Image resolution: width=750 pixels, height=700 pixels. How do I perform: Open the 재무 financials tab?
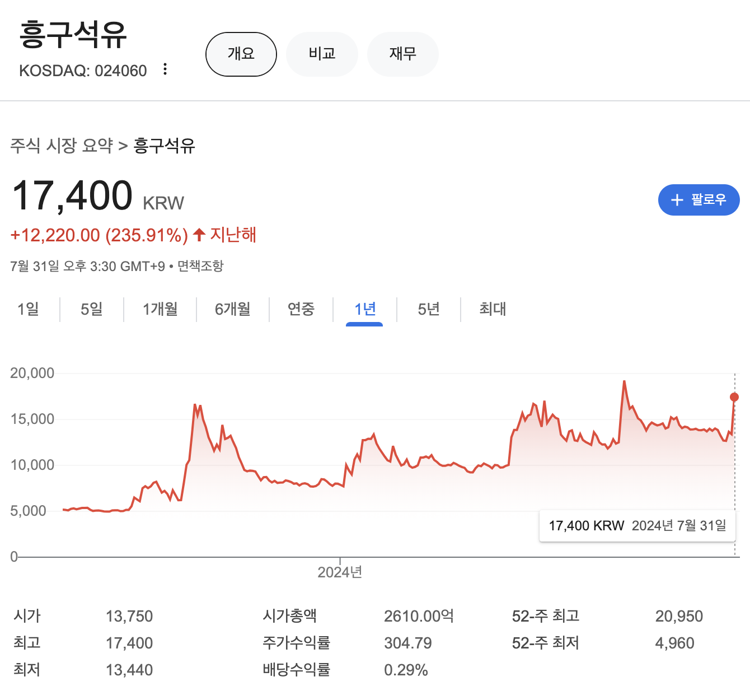pyautogui.click(x=402, y=54)
